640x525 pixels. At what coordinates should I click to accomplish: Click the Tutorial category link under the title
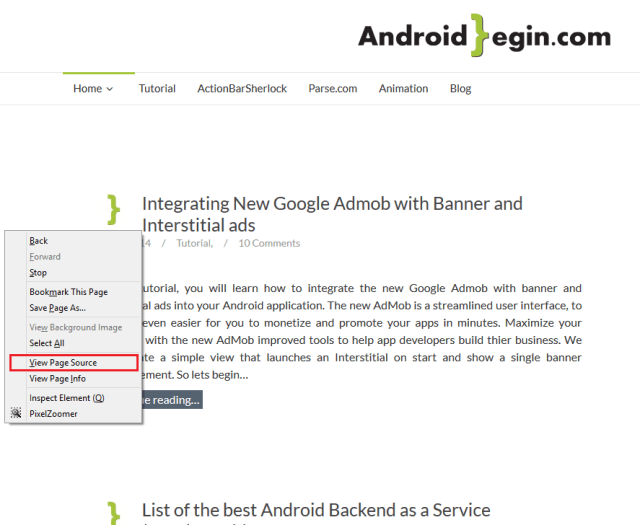(x=194, y=243)
